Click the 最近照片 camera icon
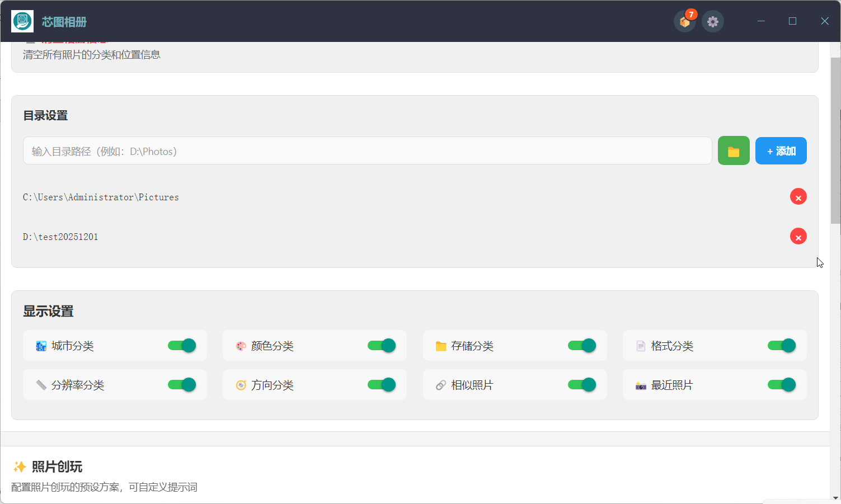Screen dimensions: 841x504 641,385
